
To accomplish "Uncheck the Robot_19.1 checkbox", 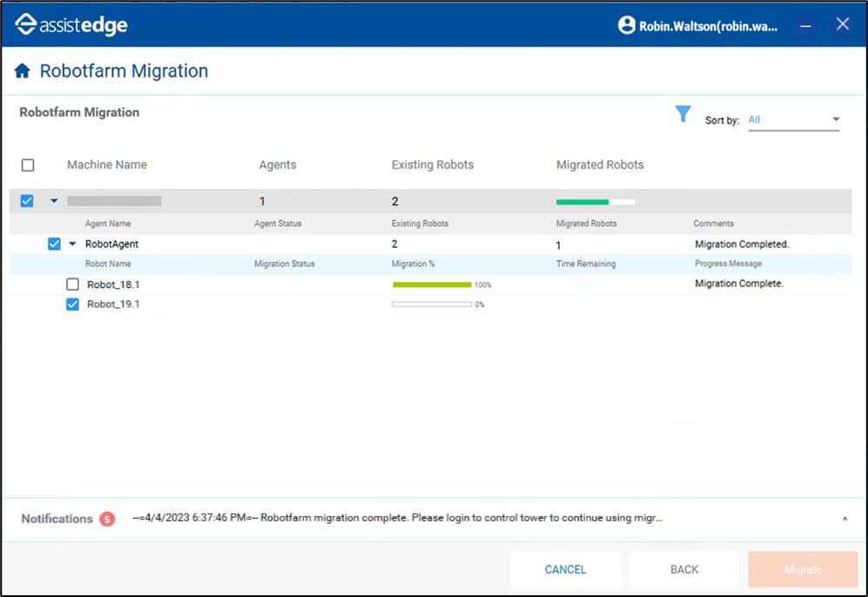I will 73,305.
